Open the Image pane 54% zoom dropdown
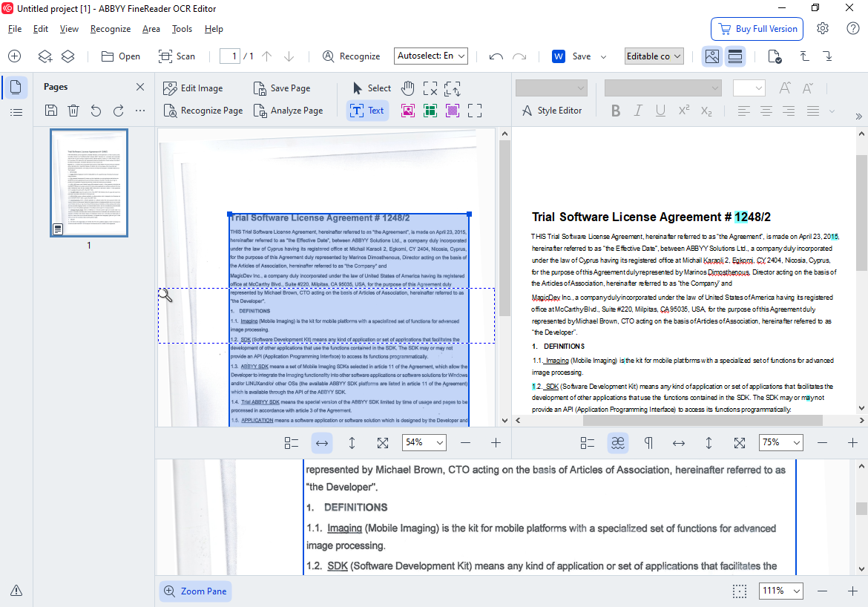The height and width of the screenshot is (607, 868). point(424,442)
